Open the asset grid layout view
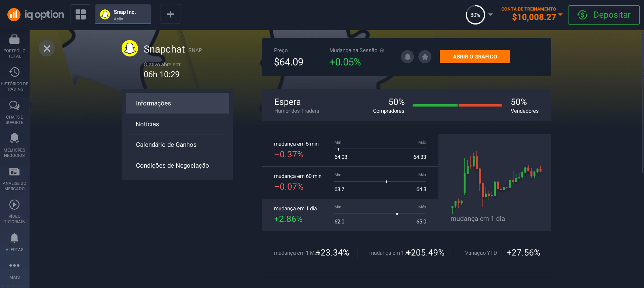Image resolution: width=644 pixels, height=288 pixels. pyautogui.click(x=80, y=14)
